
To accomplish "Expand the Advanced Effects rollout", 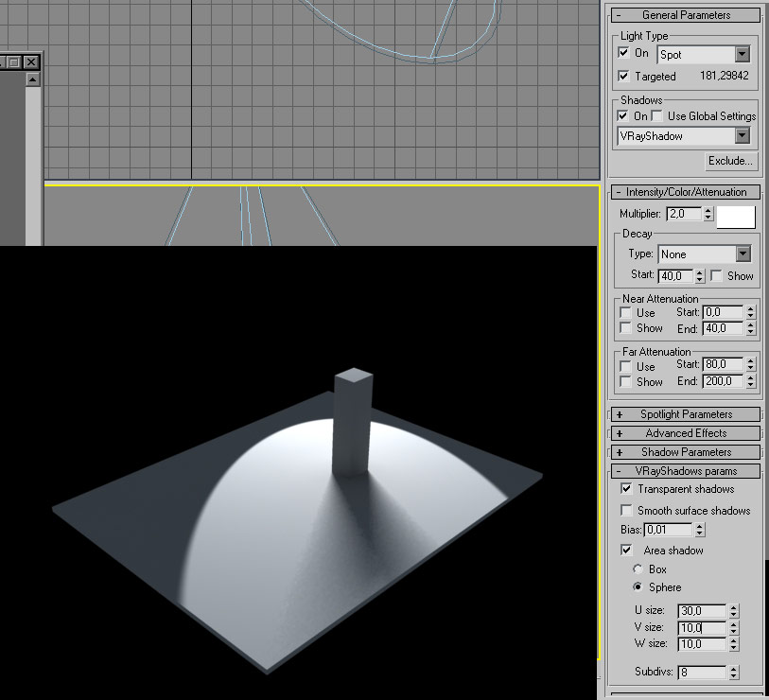I will [686, 433].
